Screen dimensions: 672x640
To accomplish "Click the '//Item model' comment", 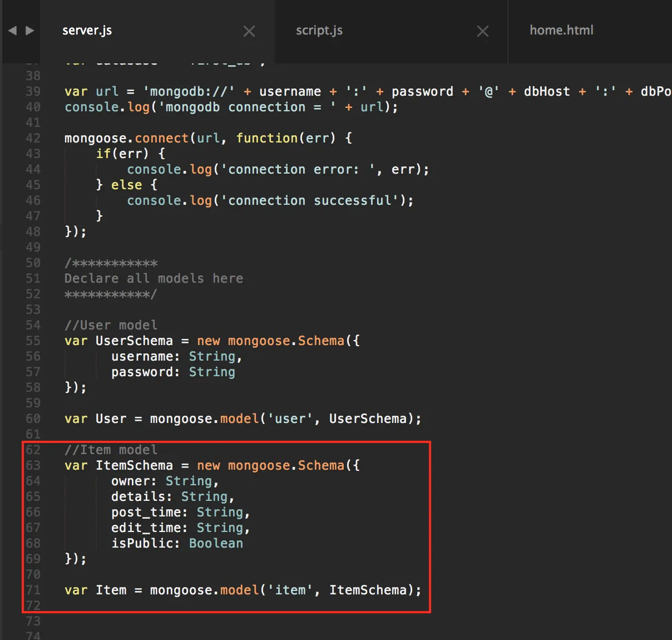I will coord(111,450).
